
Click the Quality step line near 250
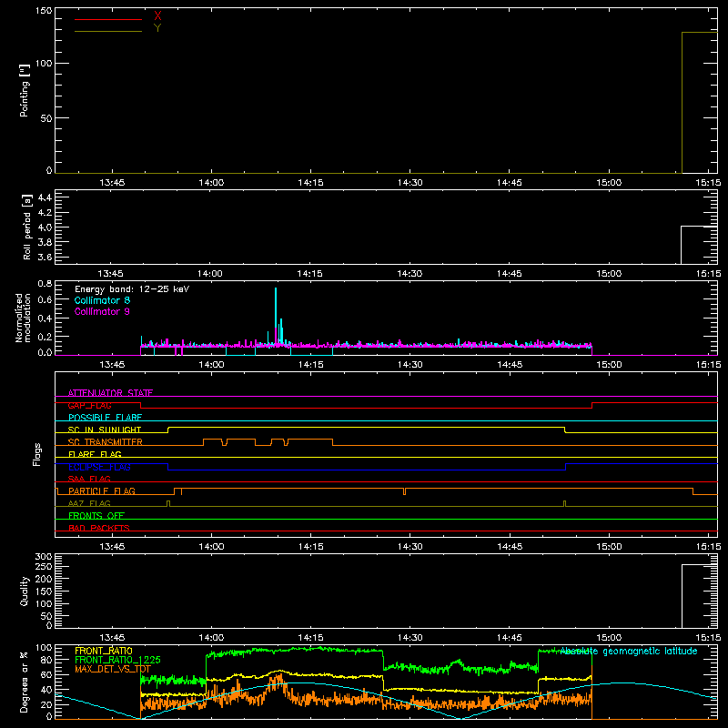(699, 565)
